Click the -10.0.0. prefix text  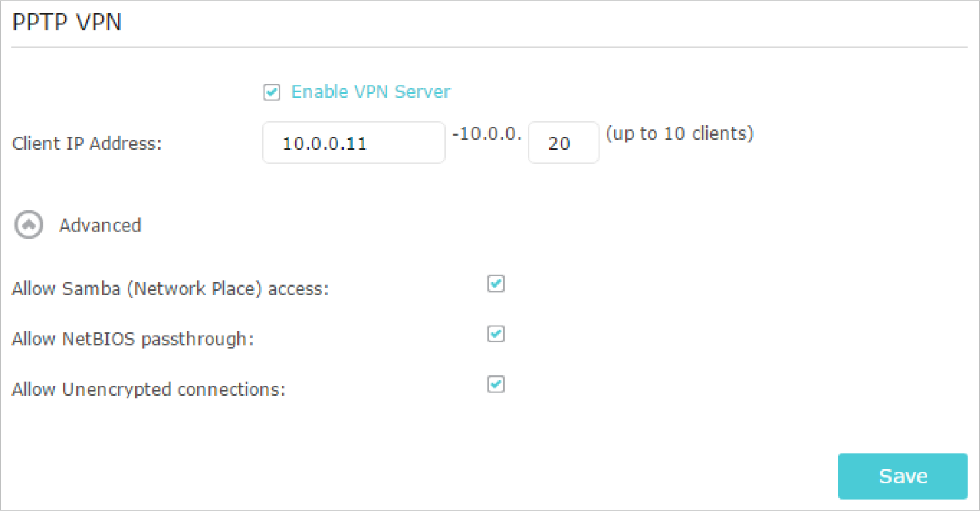487,133
